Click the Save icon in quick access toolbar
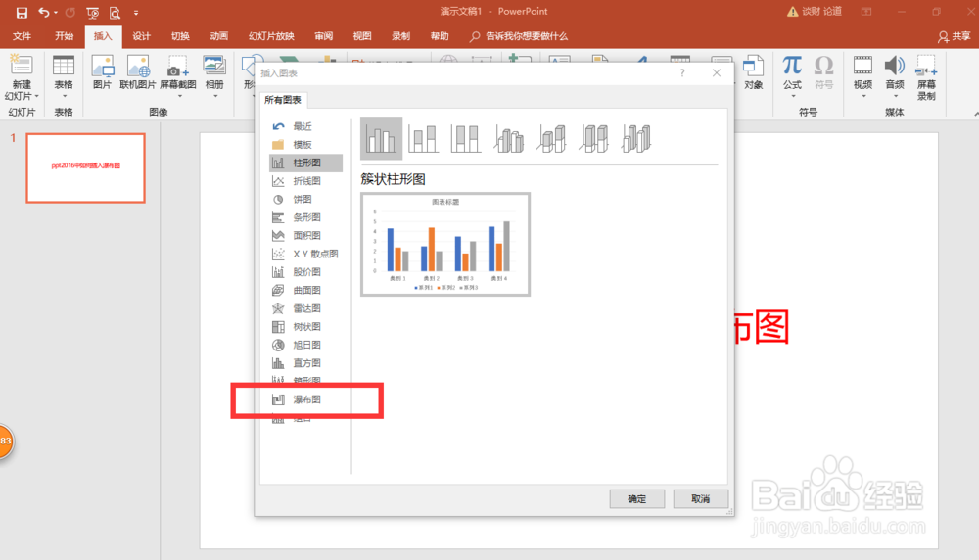The height and width of the screenshot is (560, 979). coord(22,12)
